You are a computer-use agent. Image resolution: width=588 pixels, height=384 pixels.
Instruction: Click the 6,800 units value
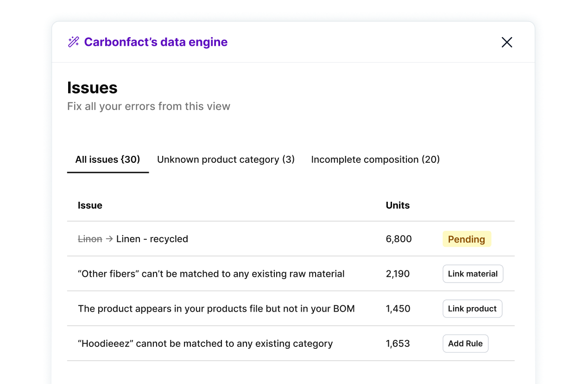[x=398, y=239]
